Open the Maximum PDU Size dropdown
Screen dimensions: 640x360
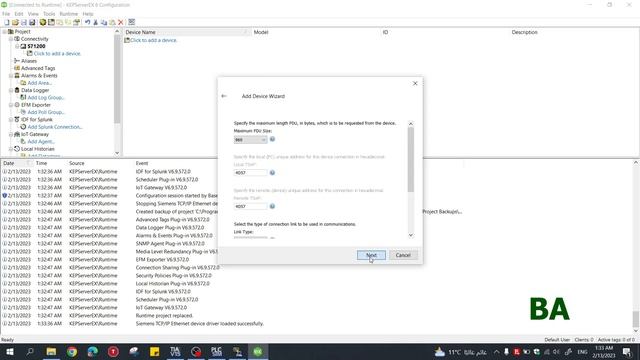(x=250, y=140)
